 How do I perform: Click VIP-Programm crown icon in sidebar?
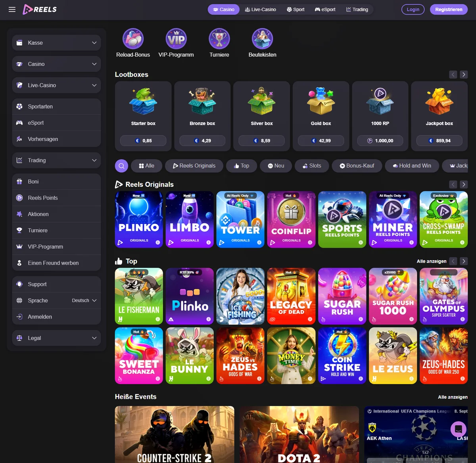point(19,246)
